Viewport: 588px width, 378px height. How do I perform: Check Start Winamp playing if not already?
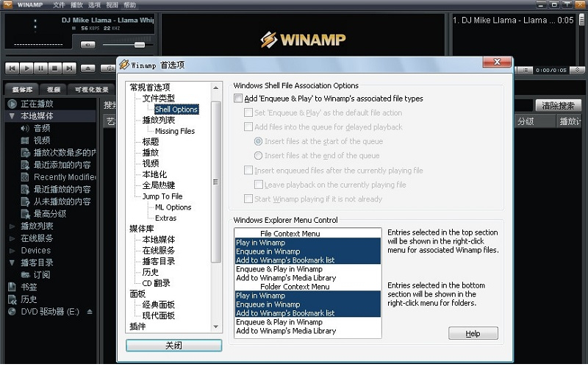[x=248, y=199]
